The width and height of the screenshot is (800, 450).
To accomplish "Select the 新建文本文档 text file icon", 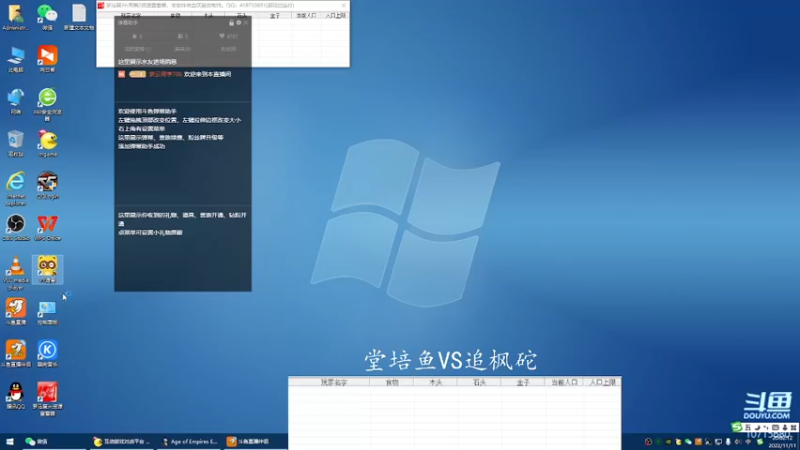I will [79, 17].
